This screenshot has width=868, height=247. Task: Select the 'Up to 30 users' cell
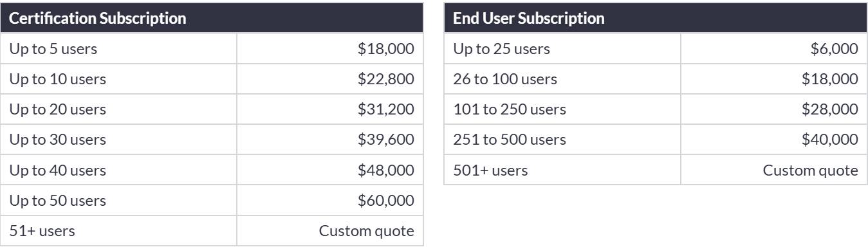pyautogui.click(x=119, y=140)
